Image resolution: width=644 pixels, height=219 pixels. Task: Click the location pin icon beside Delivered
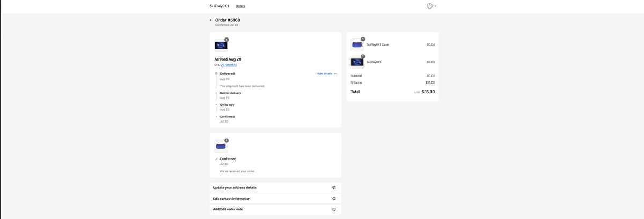coord(216,74)
